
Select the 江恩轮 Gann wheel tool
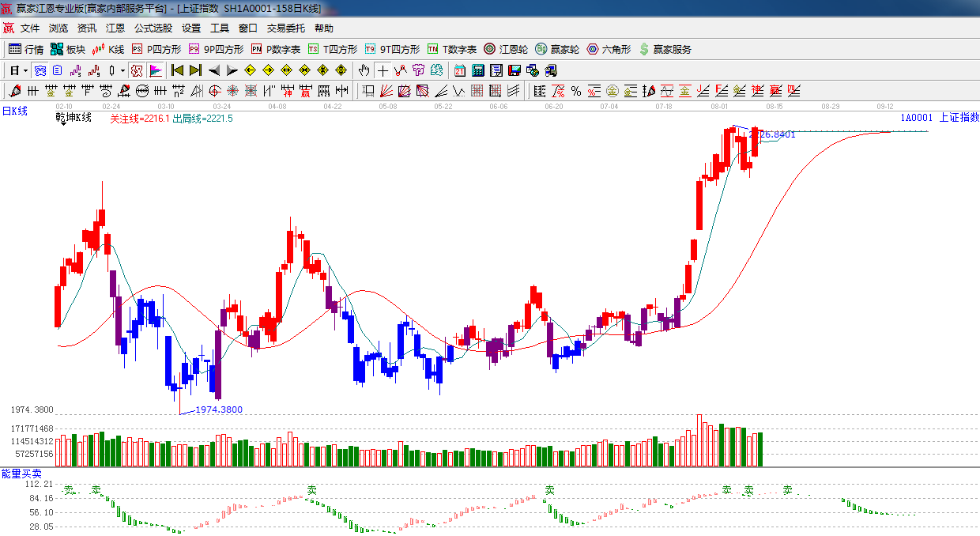[x=506, y=49]
